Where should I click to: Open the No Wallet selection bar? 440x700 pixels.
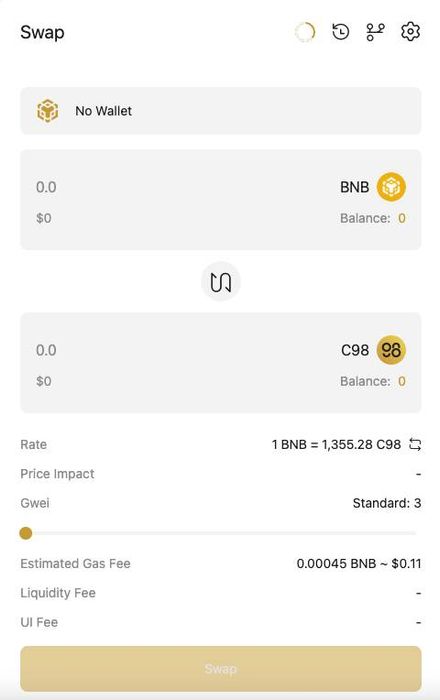click(x=220, y=111)
